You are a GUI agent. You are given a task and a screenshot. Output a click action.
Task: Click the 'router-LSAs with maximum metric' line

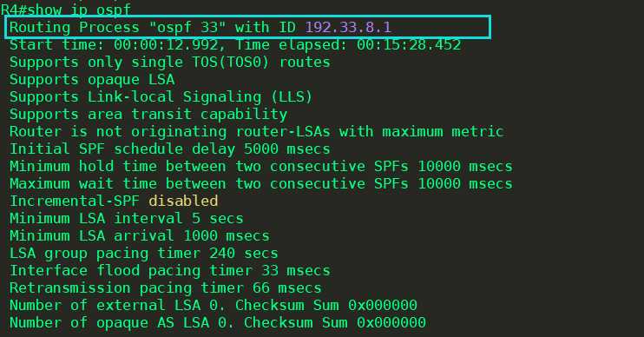[x=257, y=132]
